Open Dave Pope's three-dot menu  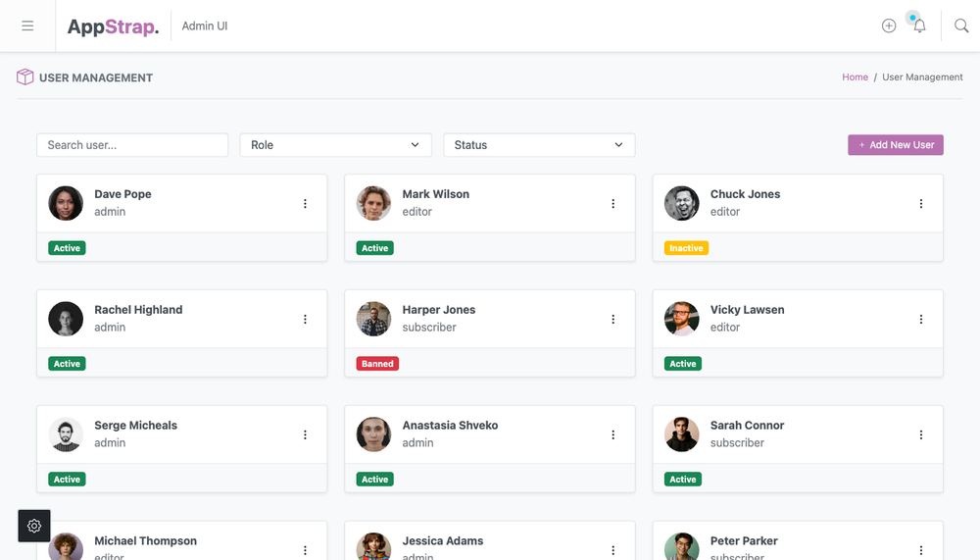305,203
